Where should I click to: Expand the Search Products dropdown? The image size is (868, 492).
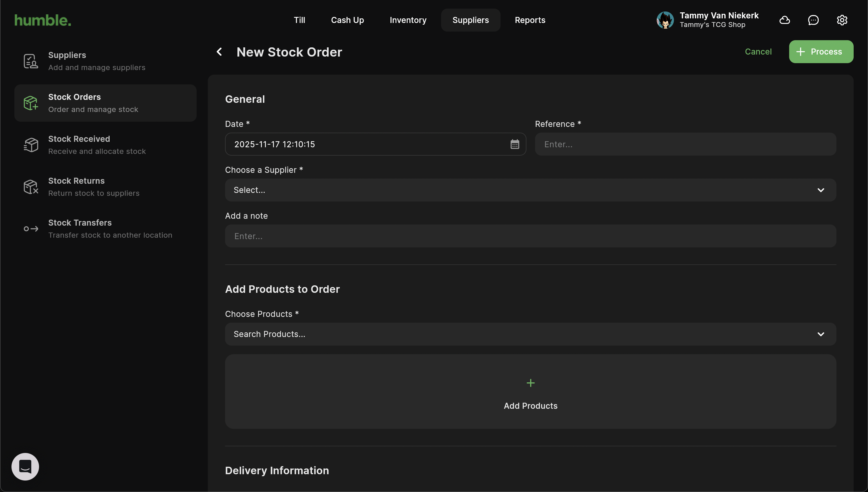[530, 334]
